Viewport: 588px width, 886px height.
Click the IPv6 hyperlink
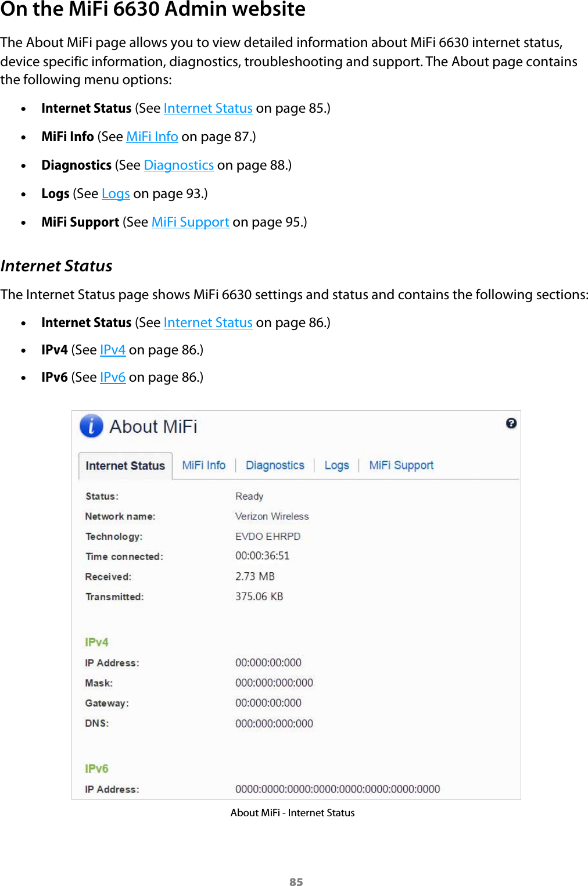pyautogui.click(x=113, y=377)
